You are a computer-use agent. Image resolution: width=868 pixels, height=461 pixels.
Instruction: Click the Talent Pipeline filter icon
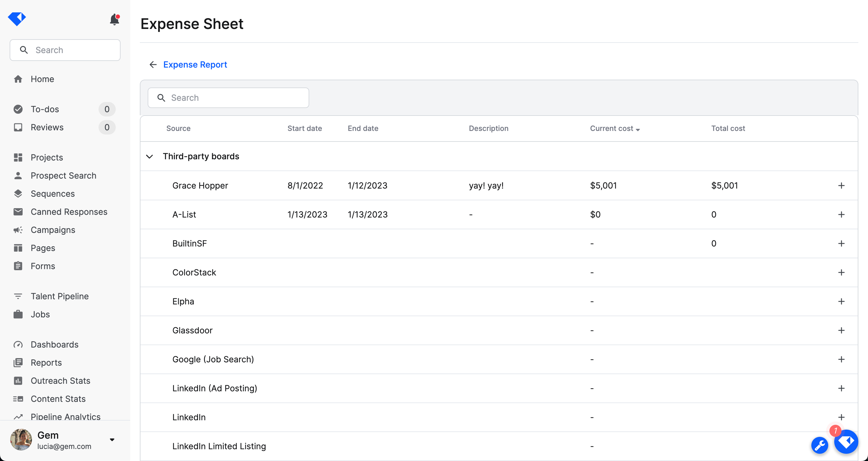pos(18,296)
